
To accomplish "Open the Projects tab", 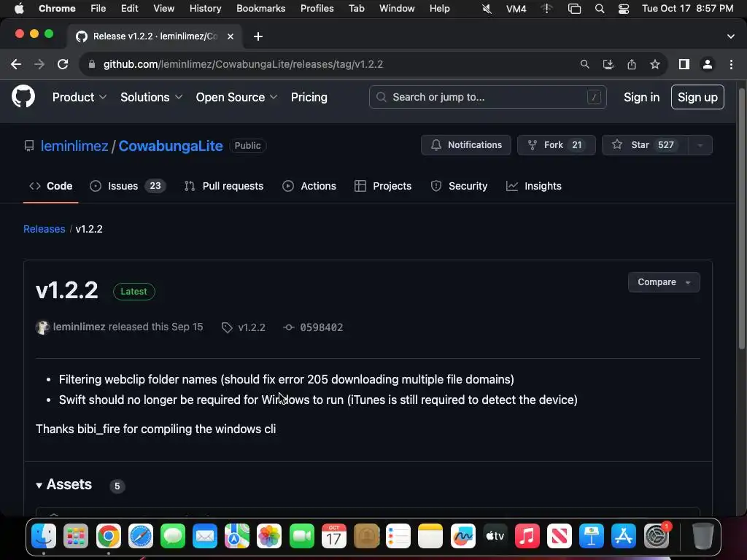I will click(x=383, y=186).
